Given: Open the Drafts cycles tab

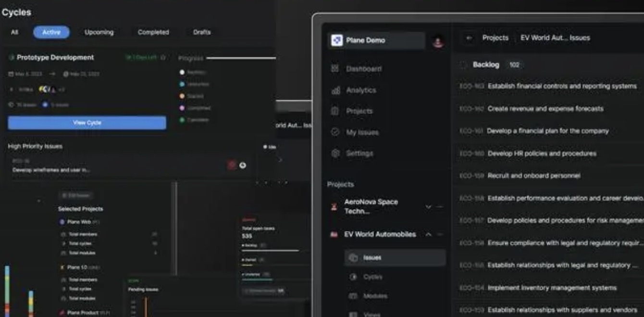Looking at the screenshot, I should point(202,32).
